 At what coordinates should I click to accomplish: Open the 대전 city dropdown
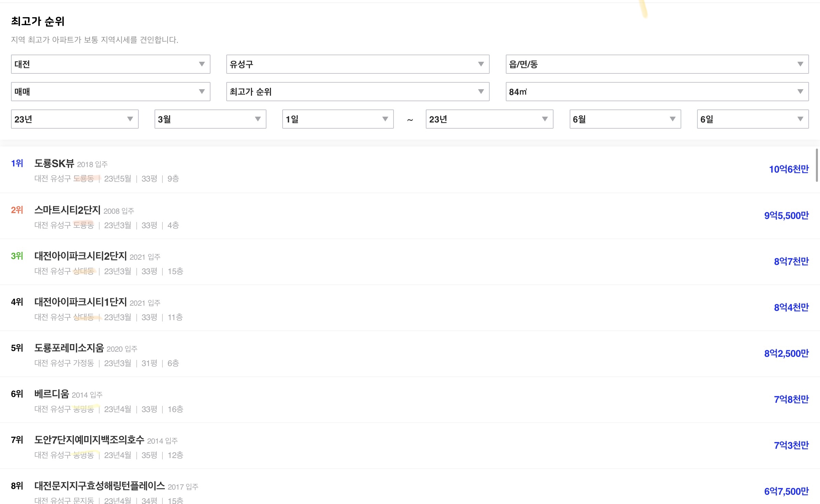pos(110,64)
